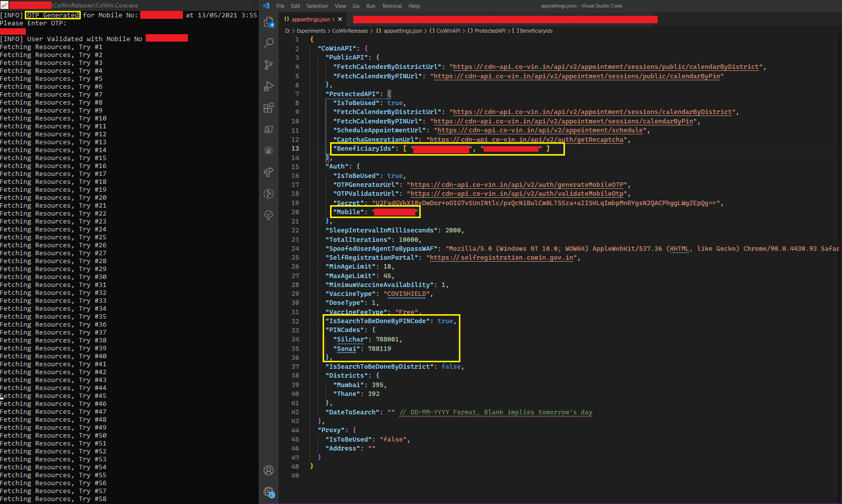842x504 pixels.
Task: Open the Terminal menu
Action: point(392,6)
